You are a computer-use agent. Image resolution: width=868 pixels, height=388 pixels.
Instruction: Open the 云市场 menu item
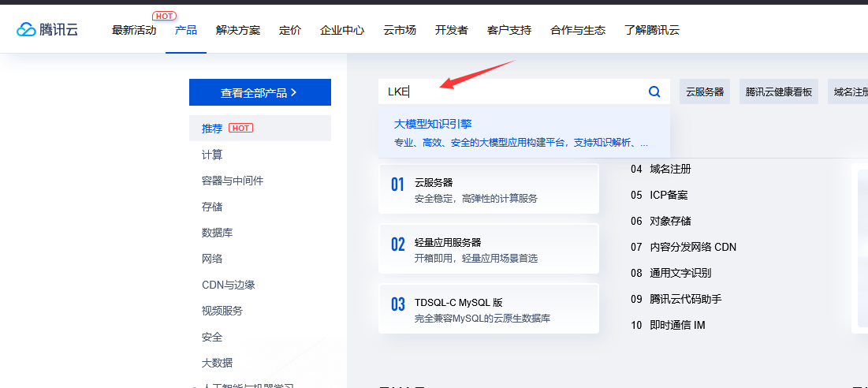click(400, 30)
